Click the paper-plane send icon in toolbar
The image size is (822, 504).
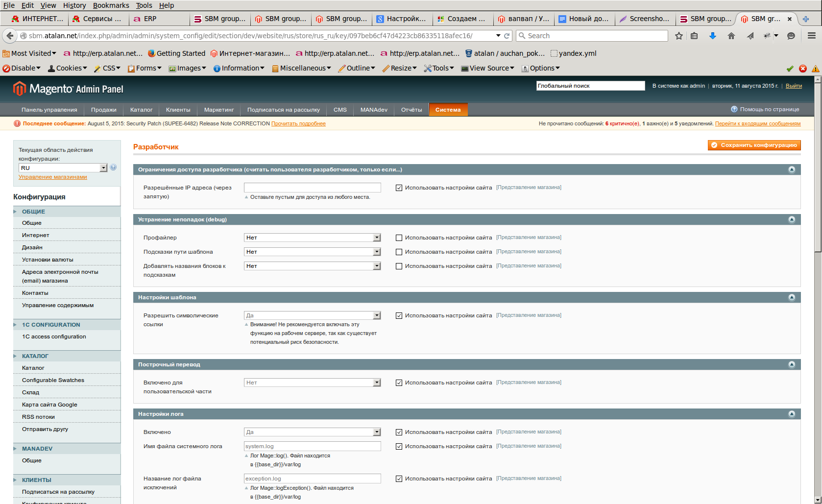pos(750,36)
